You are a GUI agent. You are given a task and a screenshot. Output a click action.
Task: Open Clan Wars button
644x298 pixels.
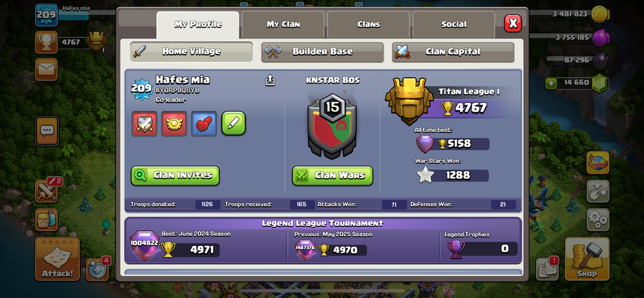tap(333, 176)
